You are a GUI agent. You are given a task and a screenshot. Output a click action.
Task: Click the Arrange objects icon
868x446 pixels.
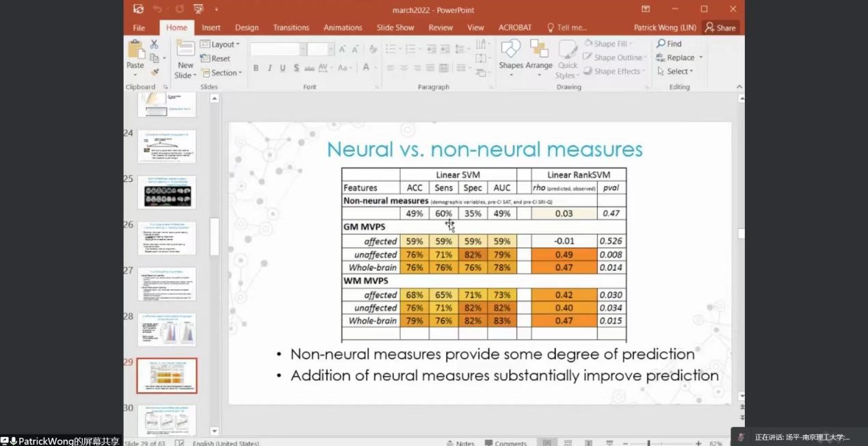pos(539,53)
